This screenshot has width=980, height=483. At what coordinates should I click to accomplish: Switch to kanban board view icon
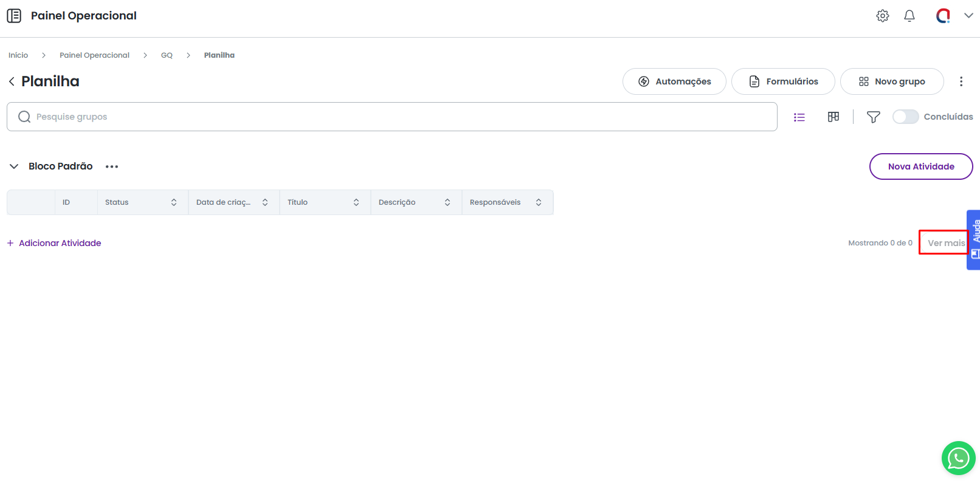point(833,117)
